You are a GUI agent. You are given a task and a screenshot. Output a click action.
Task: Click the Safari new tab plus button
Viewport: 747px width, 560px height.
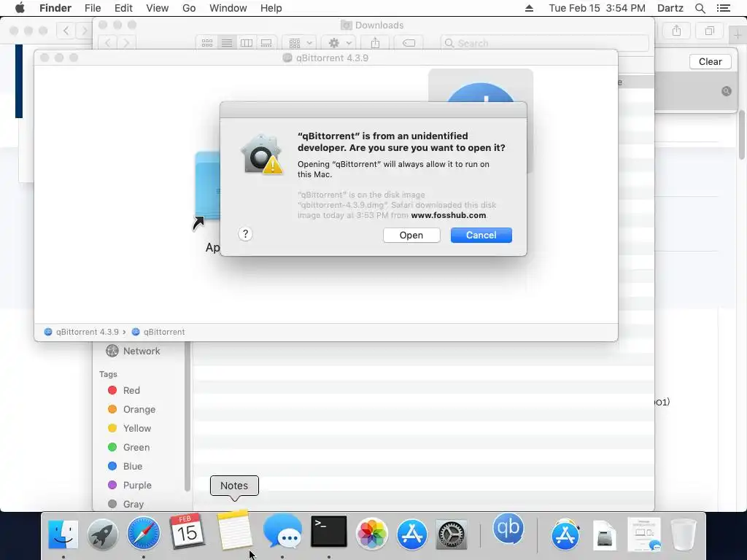click(737, 34)
